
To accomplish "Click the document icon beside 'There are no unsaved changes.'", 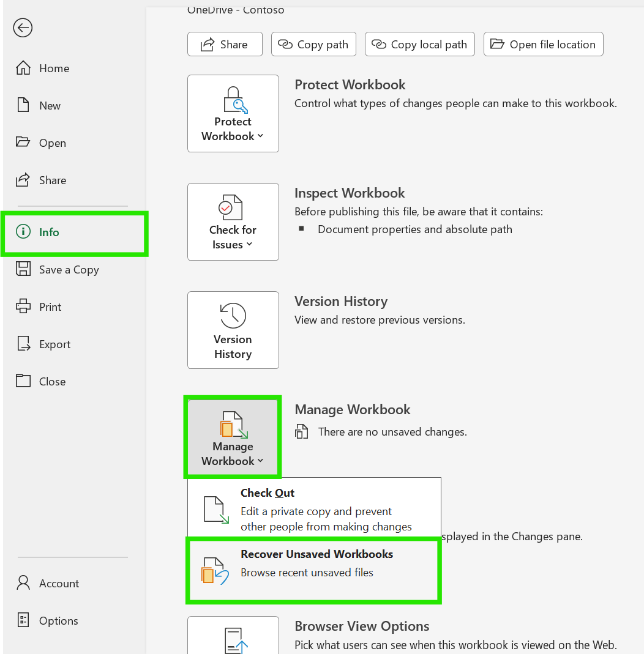I will (301, 432).
